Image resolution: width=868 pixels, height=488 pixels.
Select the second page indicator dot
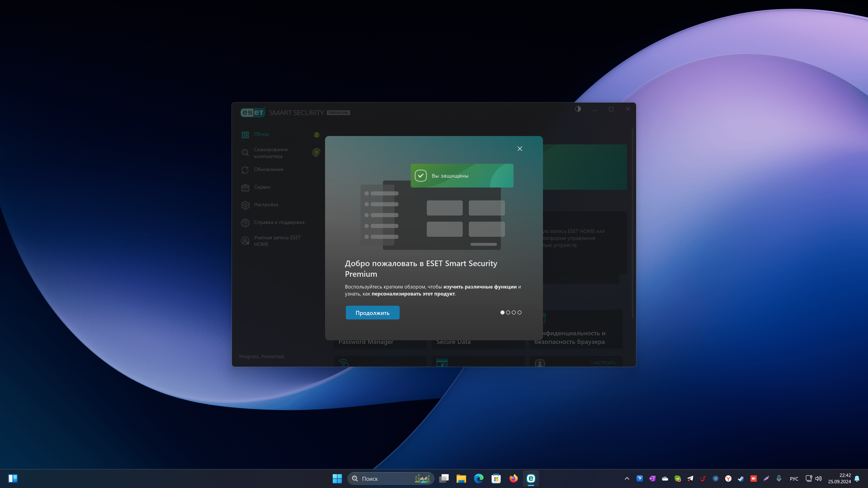coord(508,312)
